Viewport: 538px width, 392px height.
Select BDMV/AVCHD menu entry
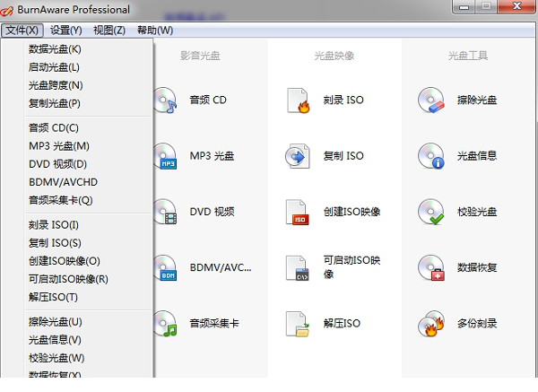tap(63, 182)
